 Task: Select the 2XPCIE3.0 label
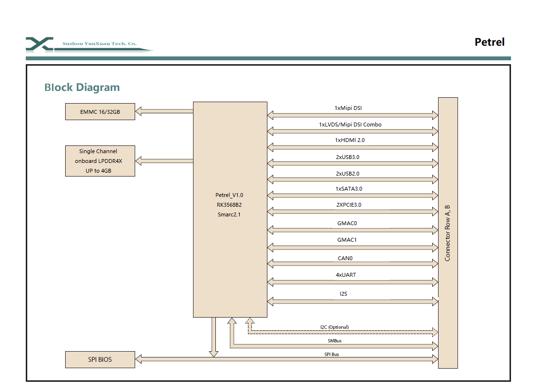[x=349, y=205]
